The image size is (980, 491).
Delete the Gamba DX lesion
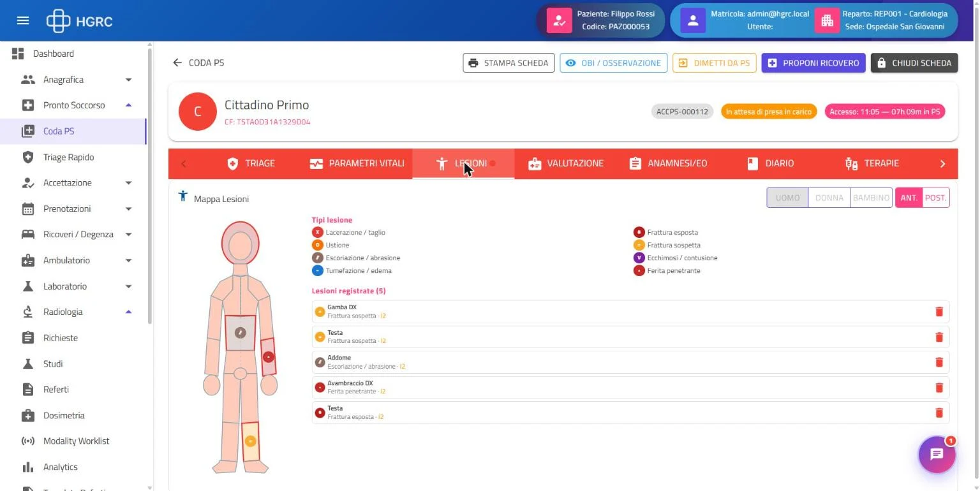pos(939,312)
